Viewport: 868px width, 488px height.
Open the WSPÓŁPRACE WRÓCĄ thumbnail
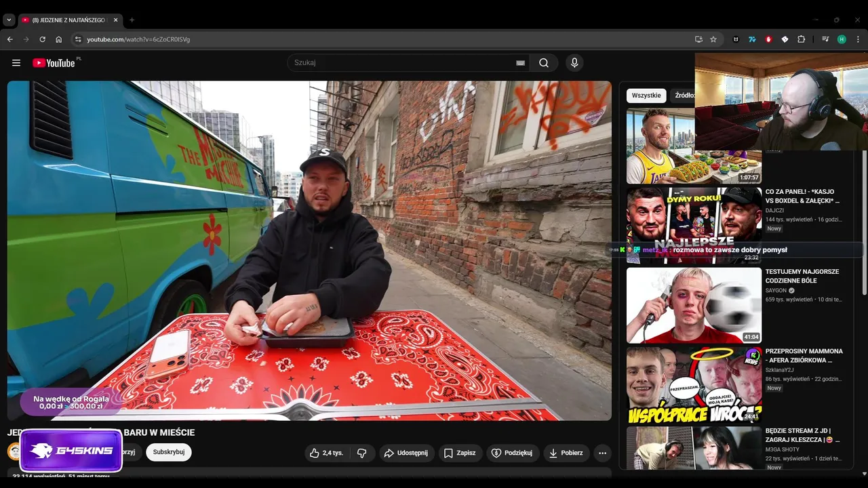694,385
